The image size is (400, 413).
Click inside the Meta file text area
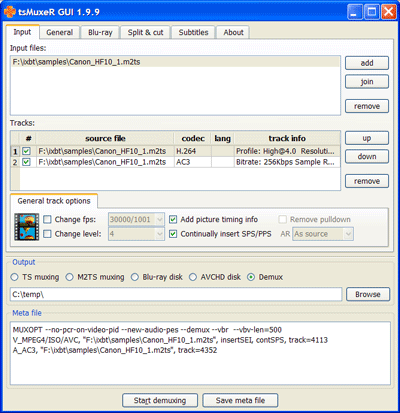pyautogui.click(x=200, y=353)
